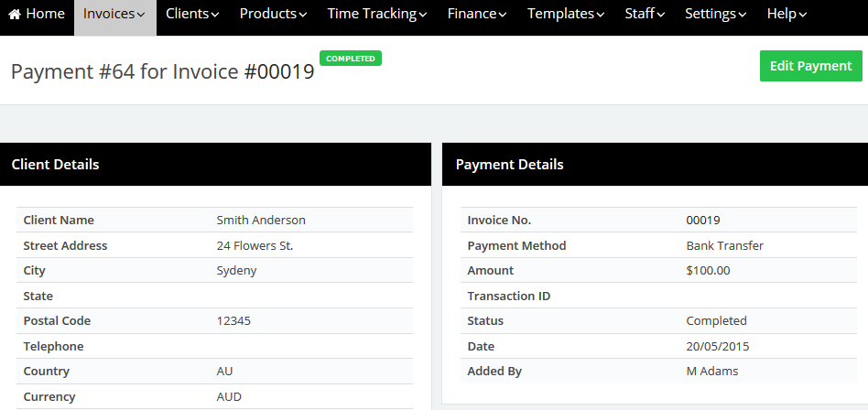Open the Clients dropdown menu
The image size is (868, 410).
pos(192,15)
